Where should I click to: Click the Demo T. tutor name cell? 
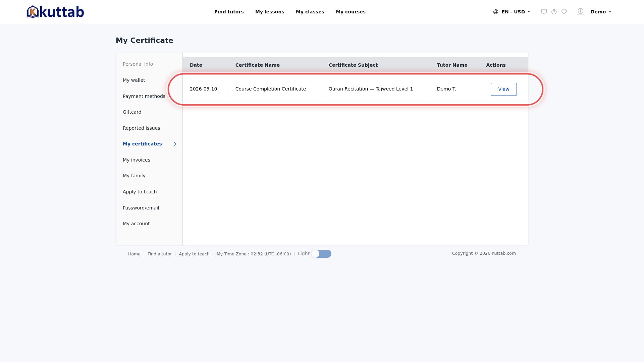[446, 89]
